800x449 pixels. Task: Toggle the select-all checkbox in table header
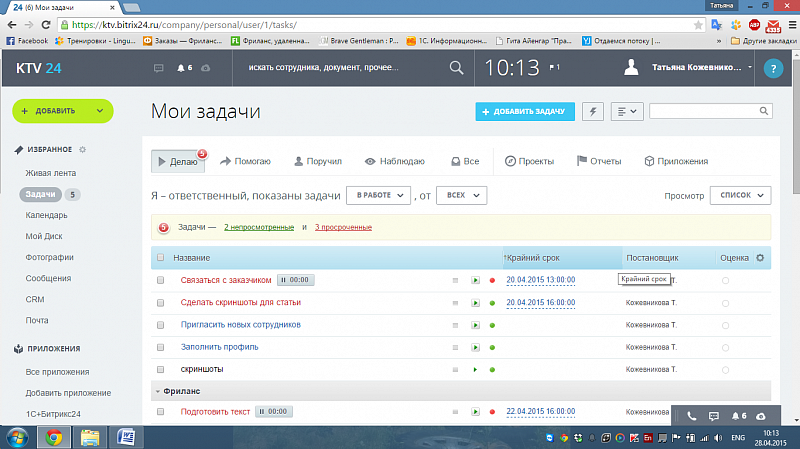point(160,258)
